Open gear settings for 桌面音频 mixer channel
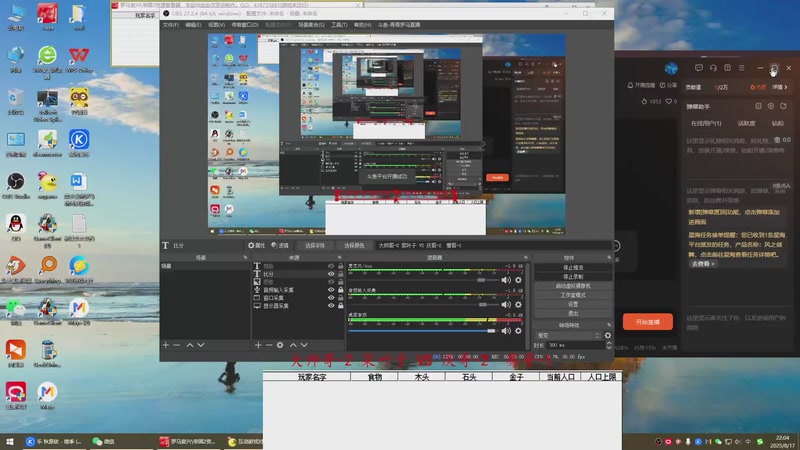The image size is (800, 450). (518, 331)
